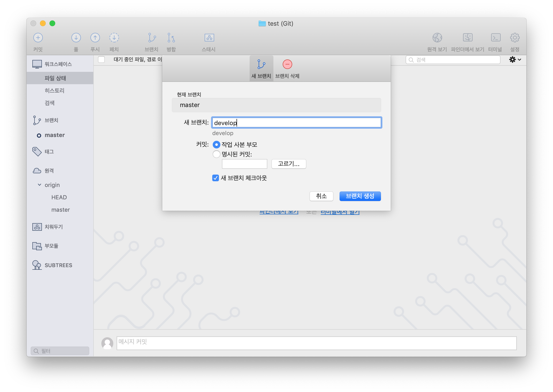Switch to the 브랜치 삭제 tab
The height and width of the screenshot is (392, 553).
[x=287, y=69]
